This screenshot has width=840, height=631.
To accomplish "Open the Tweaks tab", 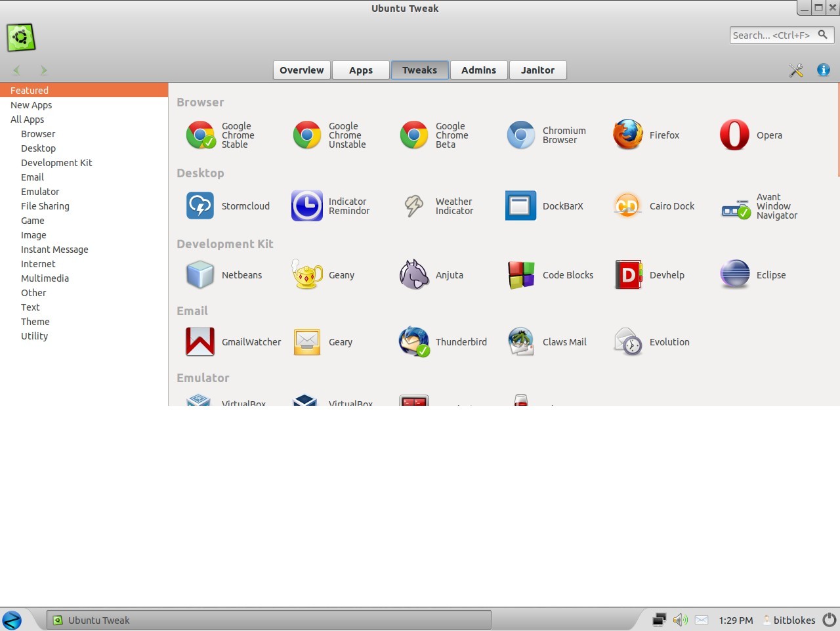I will (x=420, y=70).
